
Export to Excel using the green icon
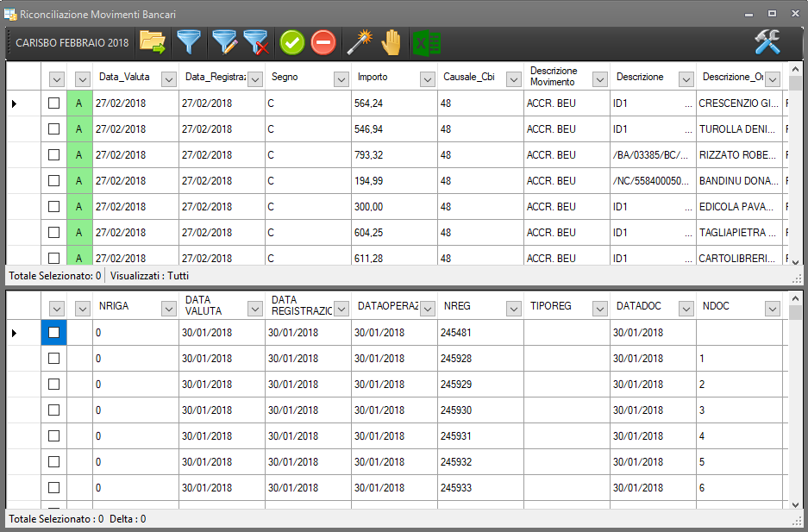425,41
